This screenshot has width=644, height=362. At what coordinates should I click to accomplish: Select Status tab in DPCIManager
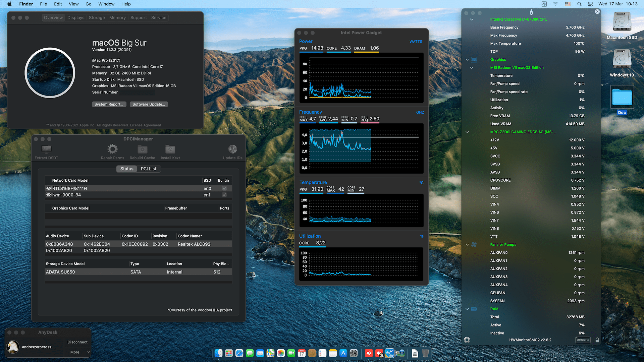127,169
